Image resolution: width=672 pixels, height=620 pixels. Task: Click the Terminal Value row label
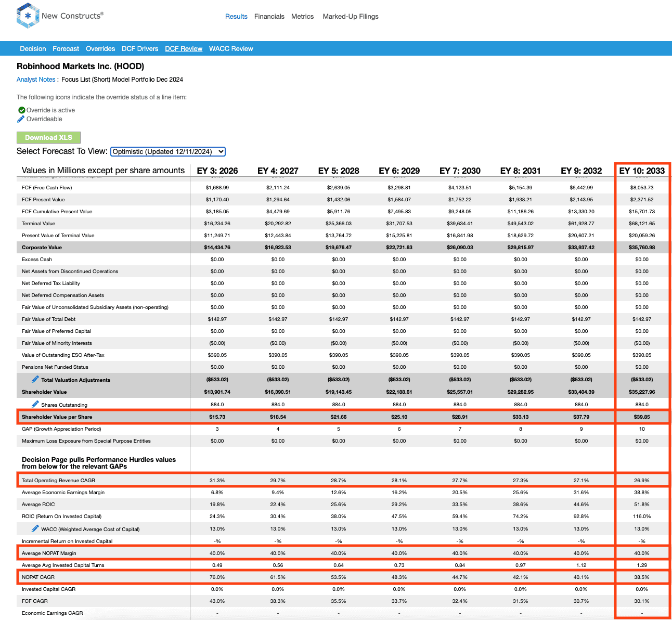(38, 224)
